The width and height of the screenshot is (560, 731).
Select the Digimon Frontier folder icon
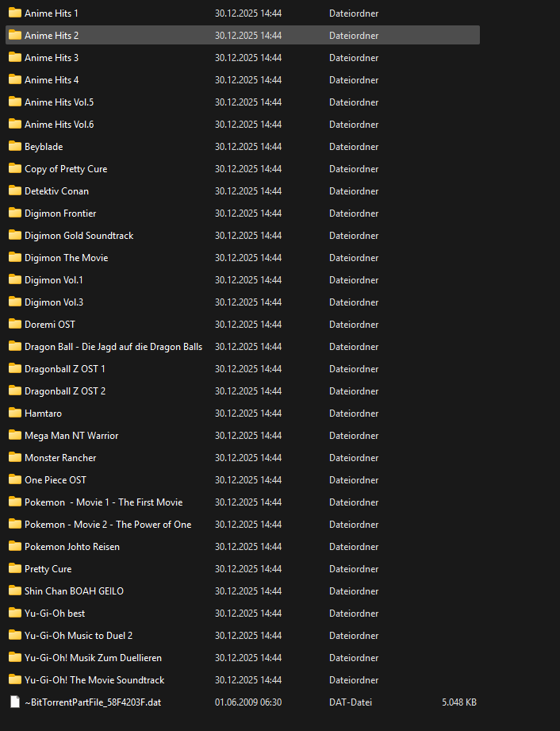pos(15,213)
